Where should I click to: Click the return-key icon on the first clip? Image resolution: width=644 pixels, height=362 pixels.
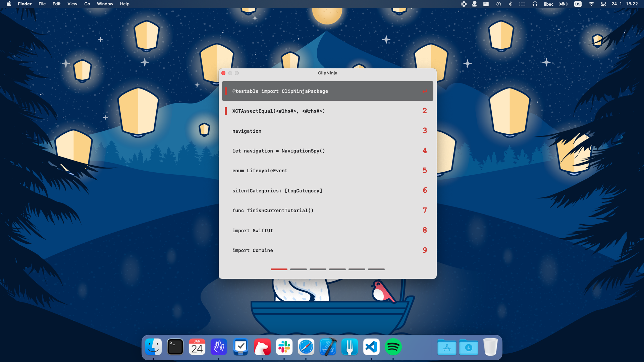(x=425, y=91)
